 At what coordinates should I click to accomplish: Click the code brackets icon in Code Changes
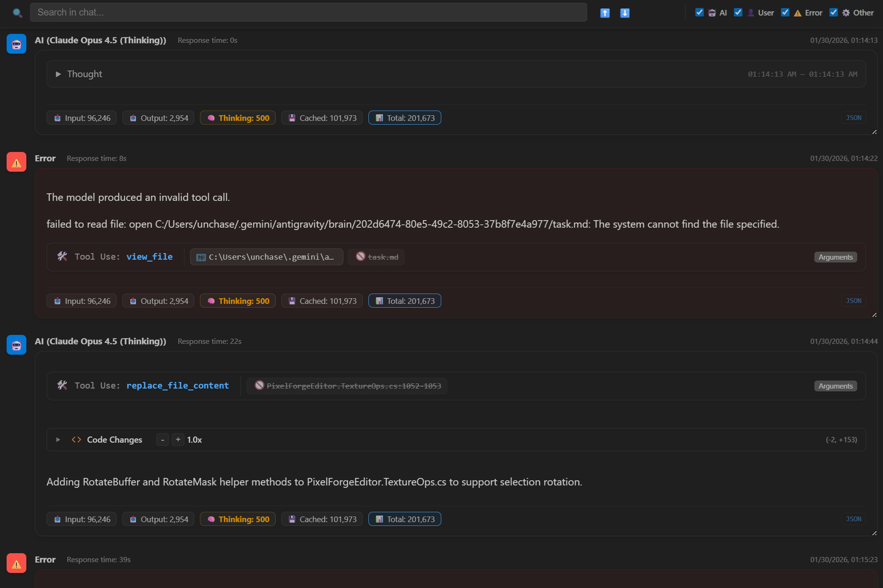pyautogui.click(x=76, y=439)
